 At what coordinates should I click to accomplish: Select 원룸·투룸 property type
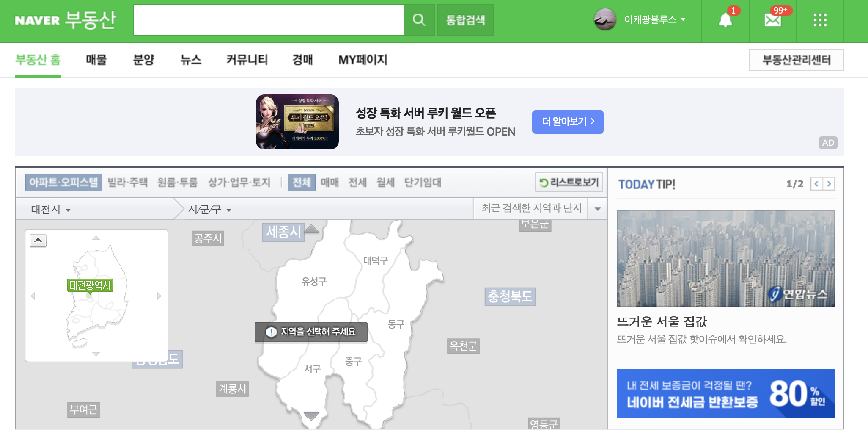click(177, 183)
